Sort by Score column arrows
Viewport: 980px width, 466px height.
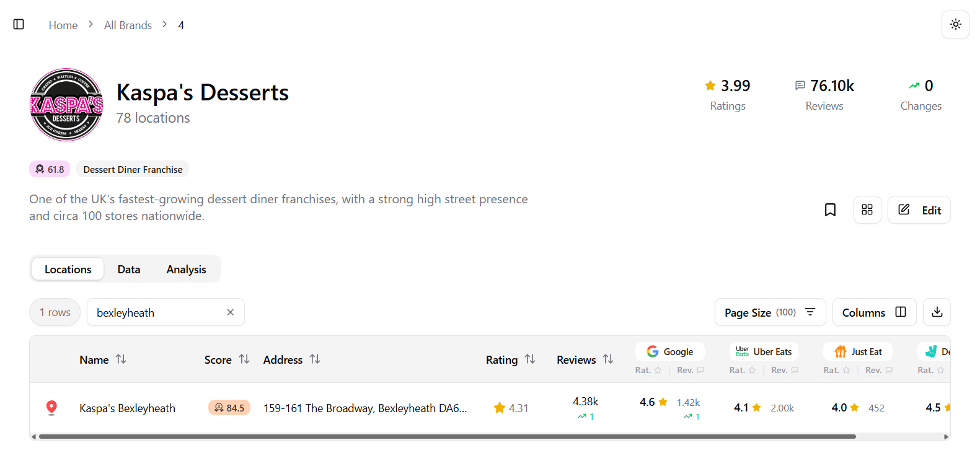[244, 359]
